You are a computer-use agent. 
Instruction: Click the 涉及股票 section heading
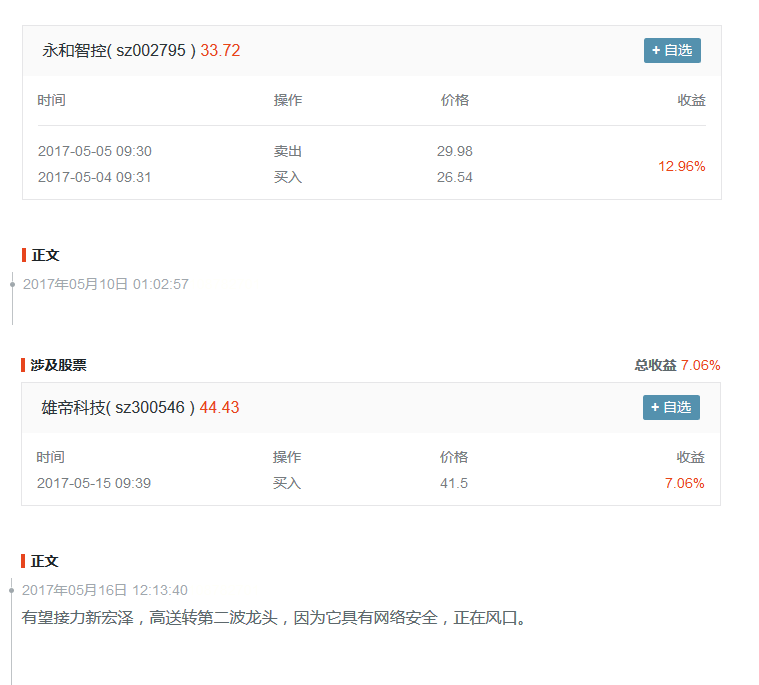[58, 365]
